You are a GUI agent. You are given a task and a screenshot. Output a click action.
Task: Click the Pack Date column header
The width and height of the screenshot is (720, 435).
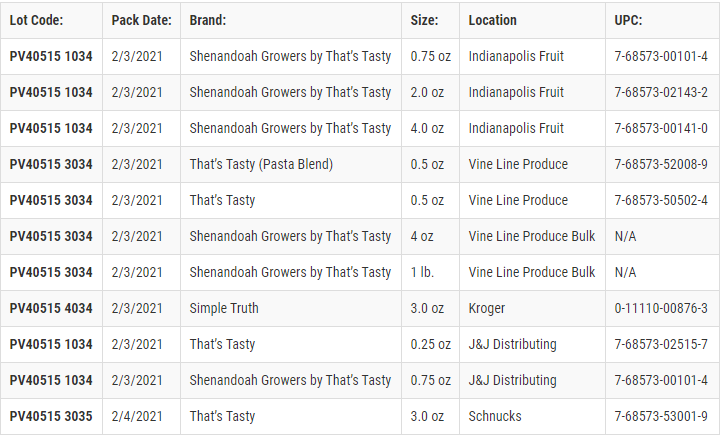tap(141, 20)
